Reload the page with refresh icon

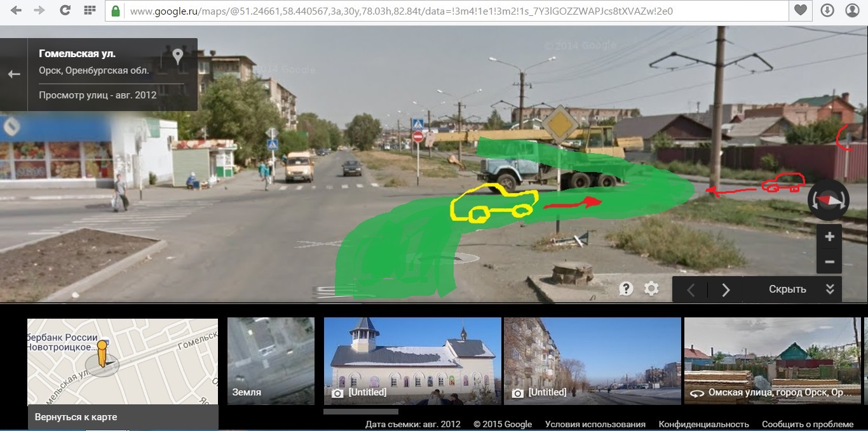pos(65,11)
